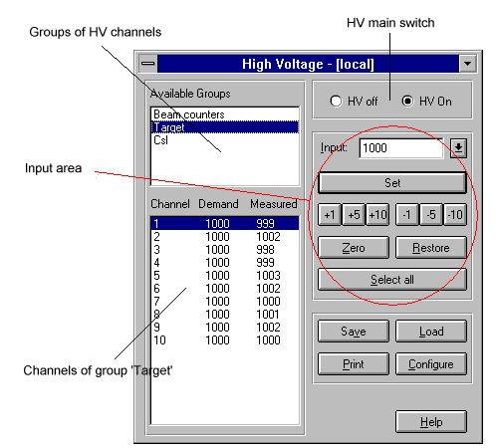
Task: Decrease voltage with the -10 button
Action: click(x=455, y=215)
